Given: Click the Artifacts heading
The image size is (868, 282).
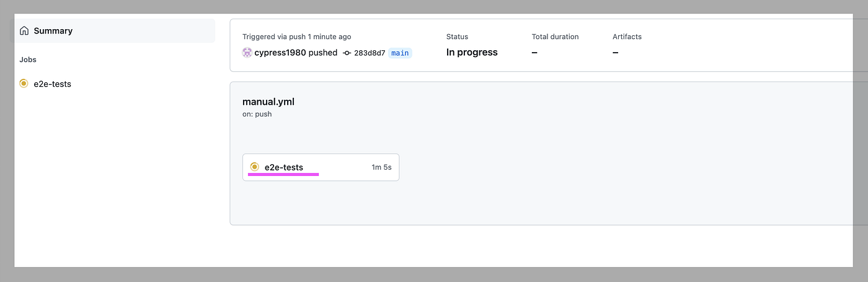Looking at the screenshot, I should pos(627,37).
